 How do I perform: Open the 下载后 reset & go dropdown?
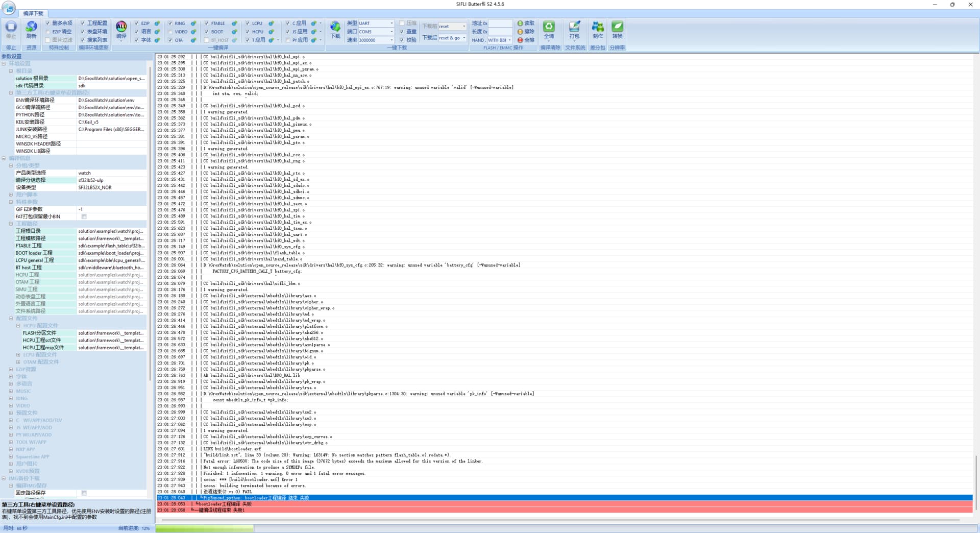point(464,38)
